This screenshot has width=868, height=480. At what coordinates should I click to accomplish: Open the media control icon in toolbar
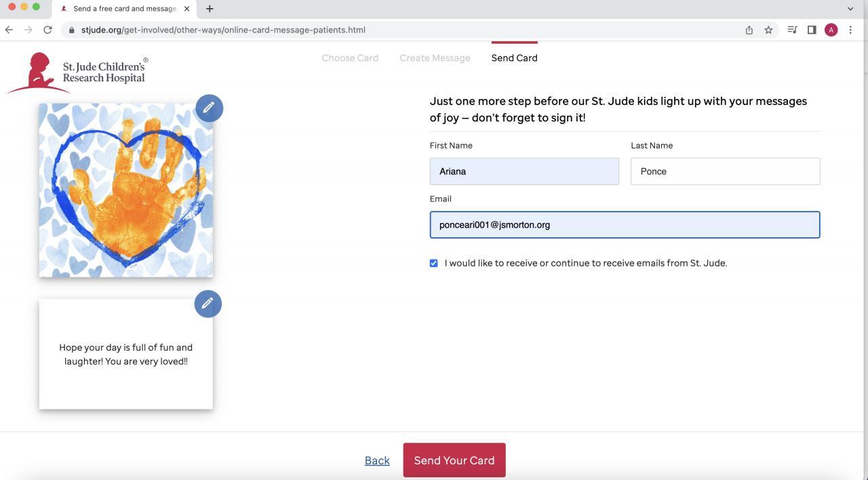click(792, 30)
